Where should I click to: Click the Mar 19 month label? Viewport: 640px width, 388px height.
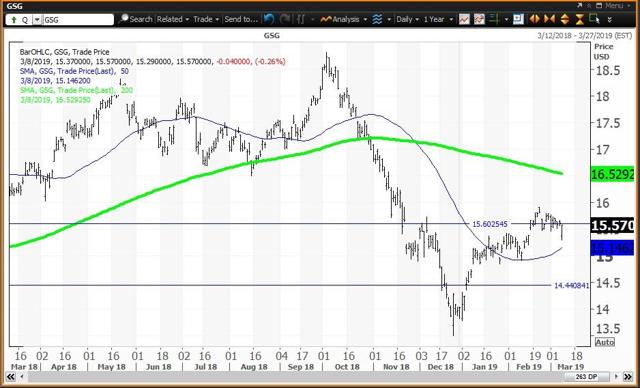click(x=570, y=366)
